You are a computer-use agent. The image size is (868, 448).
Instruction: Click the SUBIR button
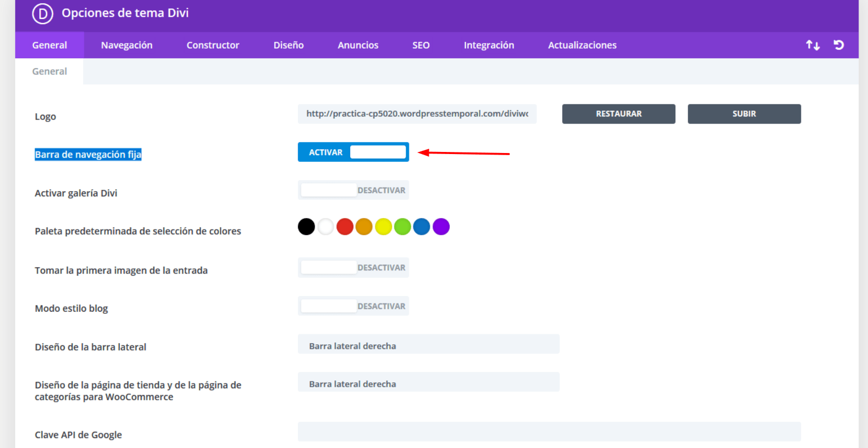(744, 114)
